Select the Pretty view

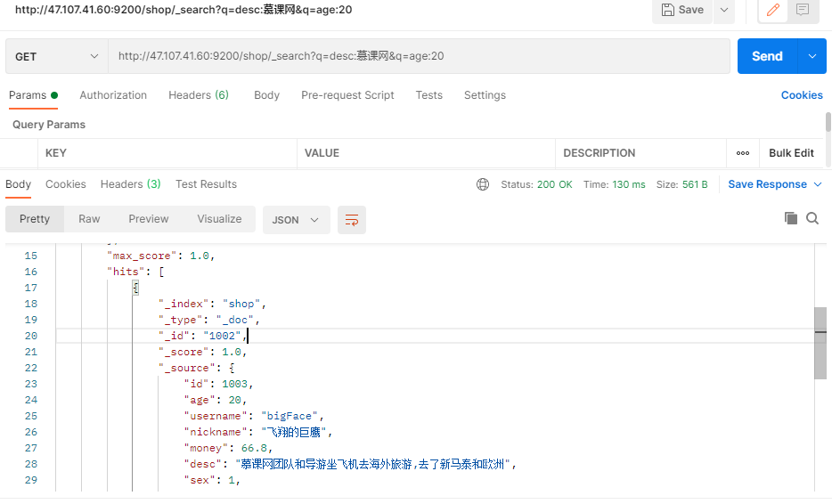point(35,219)
